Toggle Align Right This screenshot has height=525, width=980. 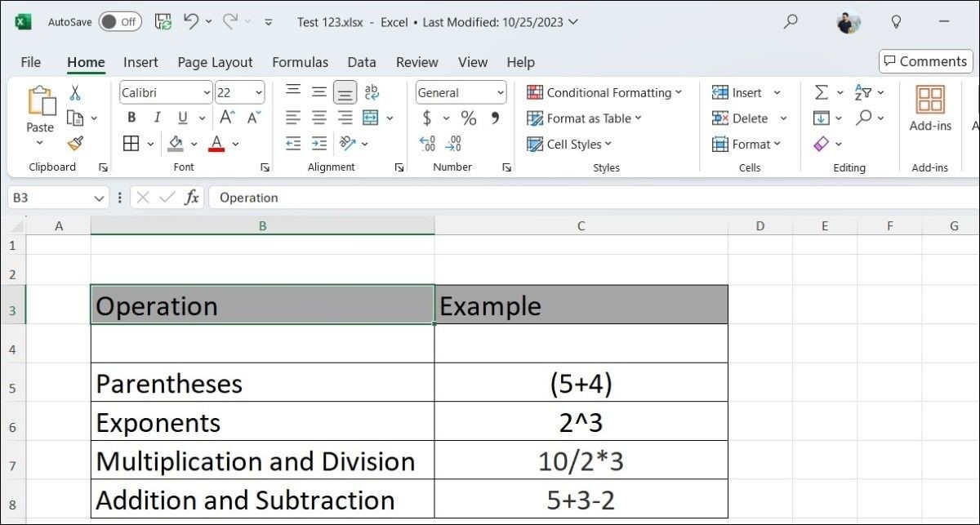click(345, 118)
